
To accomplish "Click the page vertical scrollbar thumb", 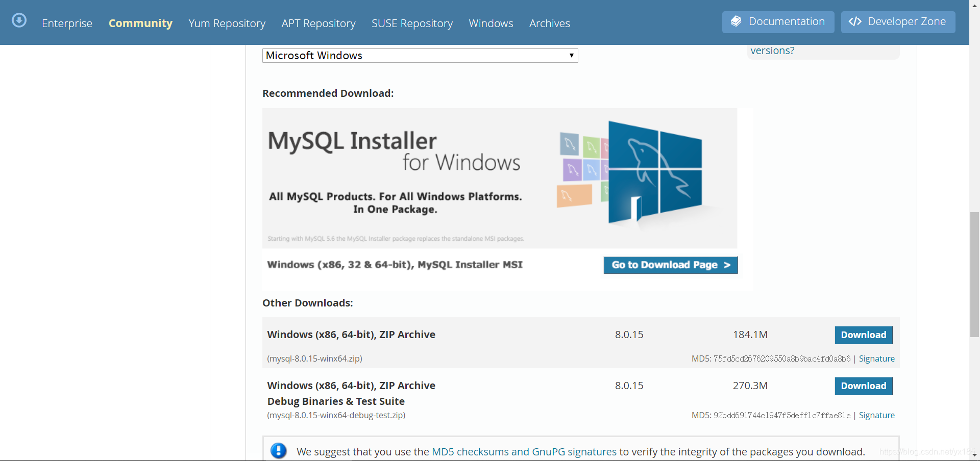I will coord(974,274).
